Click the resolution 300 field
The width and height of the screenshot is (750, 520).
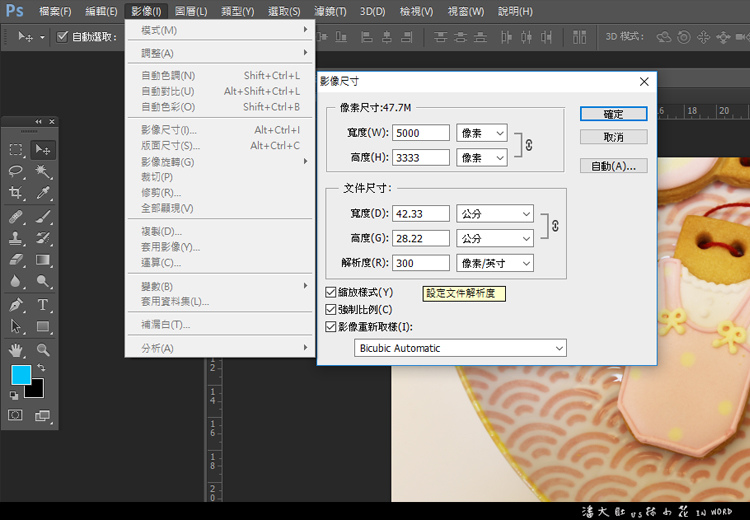pyautogui.click(x=421, y=263)
